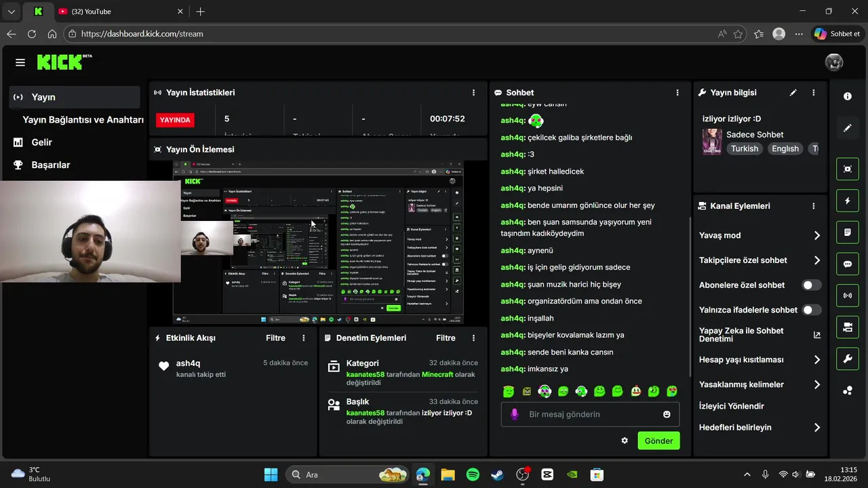Screen dimensions: 868x488
Task: Toggle the channel actions icon in the right sidebar
Action: (848, 327)
